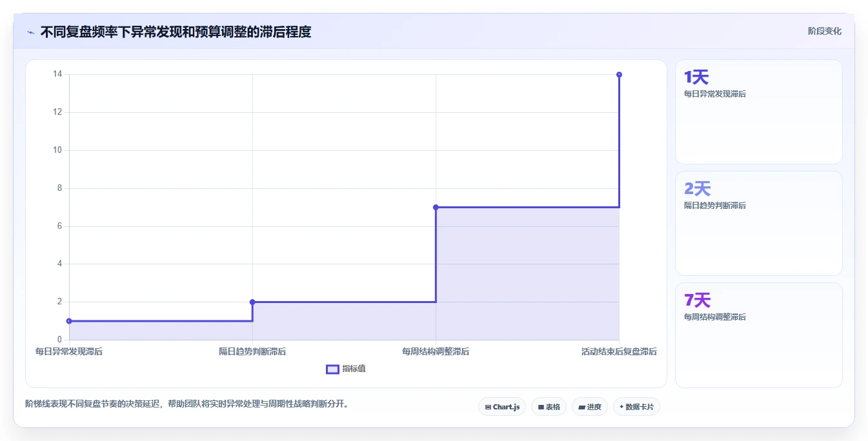Click the data point at value 14

pyautogui.click(x=619, y=75)
